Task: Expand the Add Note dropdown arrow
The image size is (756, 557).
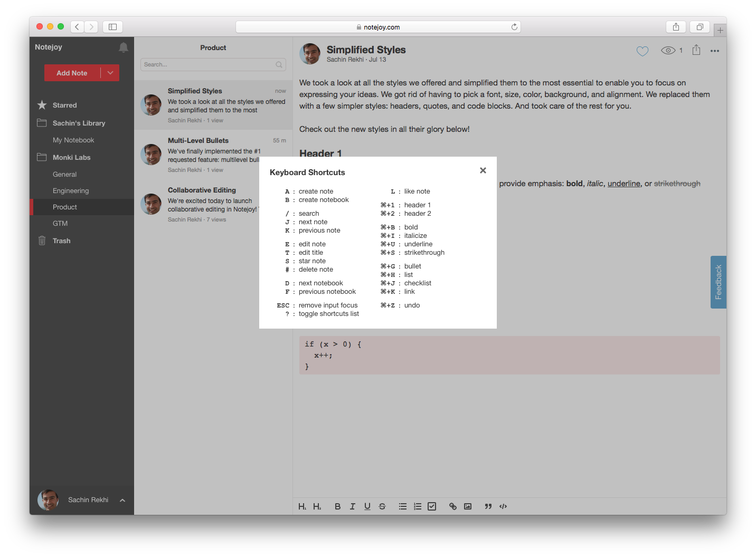Action: pos(110,73)
